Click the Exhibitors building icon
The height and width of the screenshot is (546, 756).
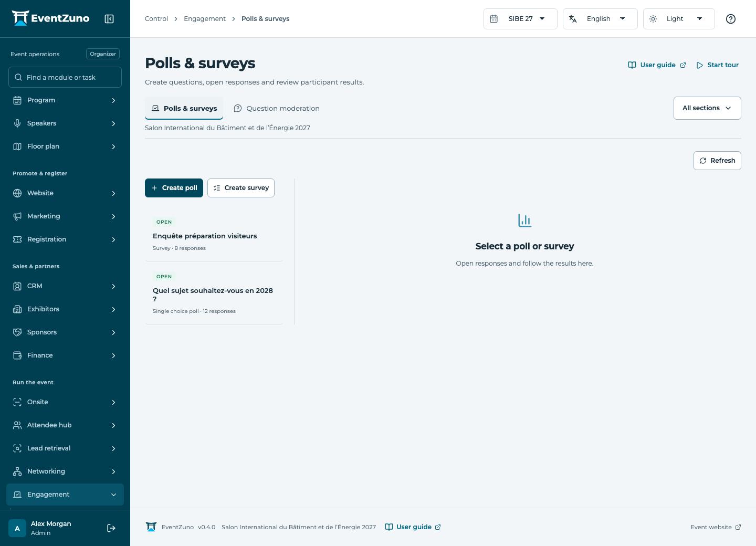[17, 309]
